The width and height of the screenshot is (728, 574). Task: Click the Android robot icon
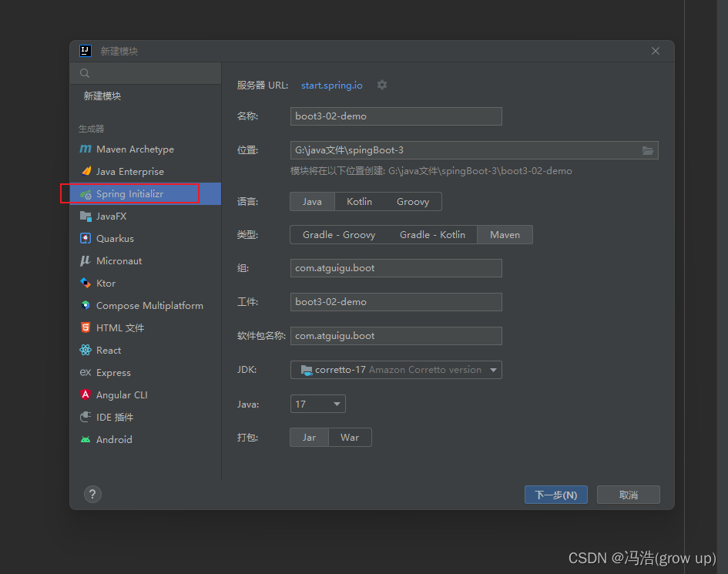point(86,439)
